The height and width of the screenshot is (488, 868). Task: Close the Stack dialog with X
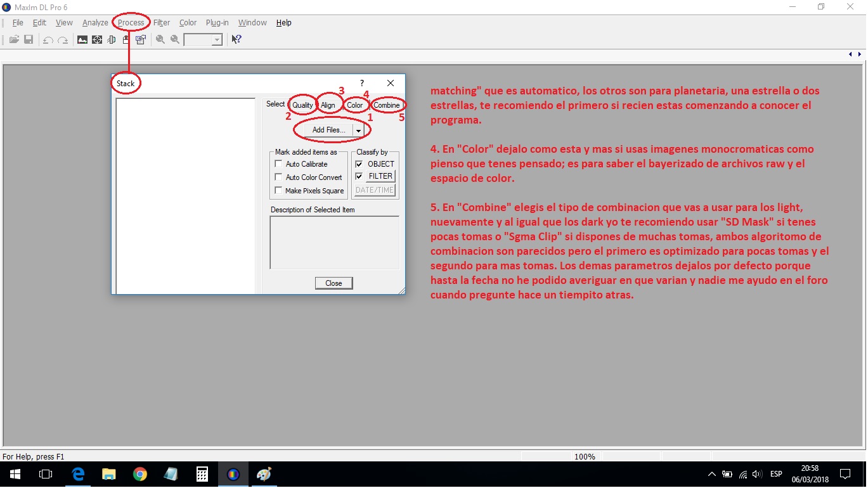[x=391, y=83]
